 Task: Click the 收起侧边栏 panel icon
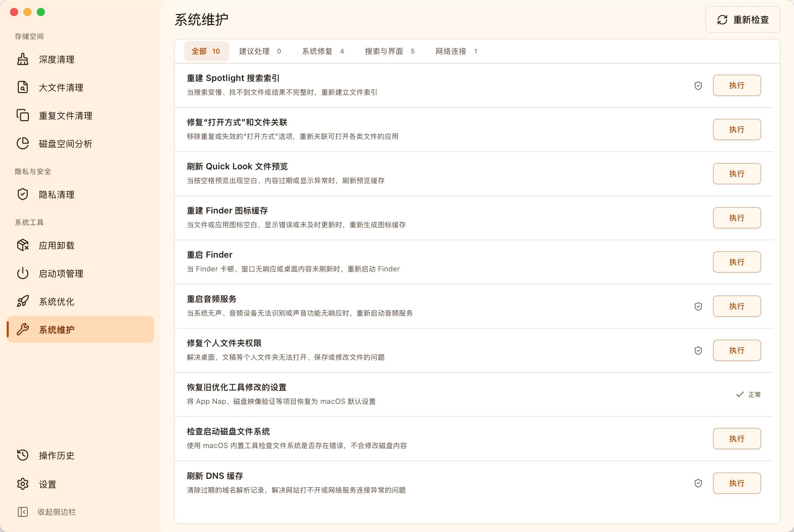(23, 512)
